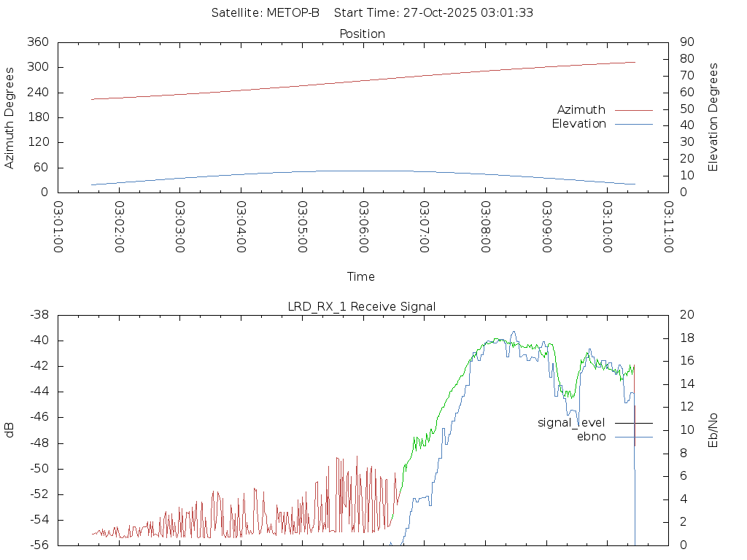
Task: Click the -38 tick on dB axis
Action: 37,315
